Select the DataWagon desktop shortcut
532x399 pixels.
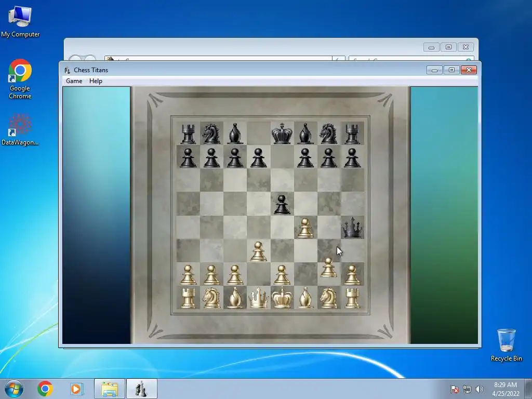(20, 129)
